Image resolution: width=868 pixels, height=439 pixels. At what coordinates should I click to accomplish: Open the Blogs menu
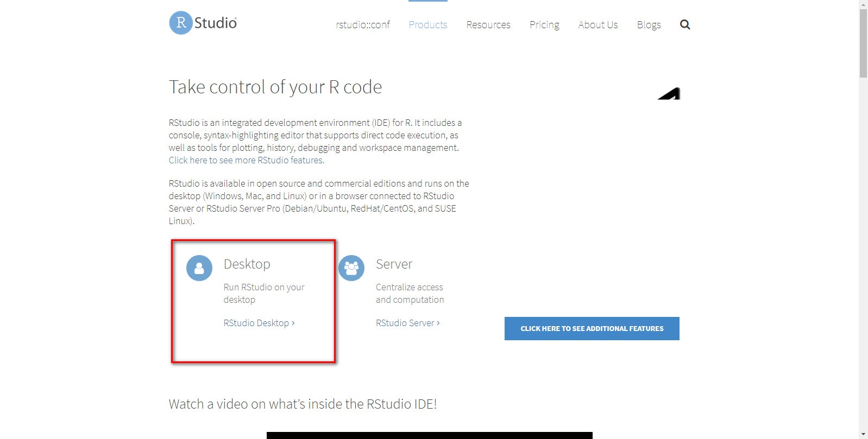[649, 24]
